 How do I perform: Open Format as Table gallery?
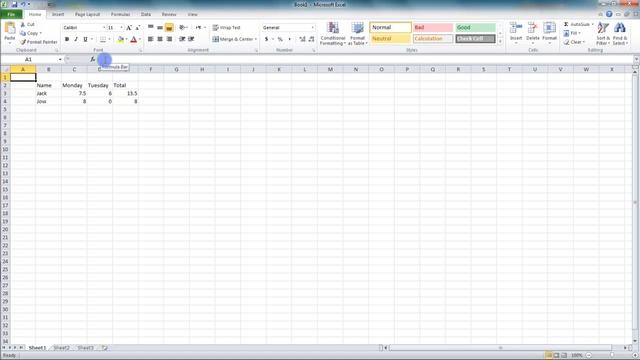[x=358, y=33]
